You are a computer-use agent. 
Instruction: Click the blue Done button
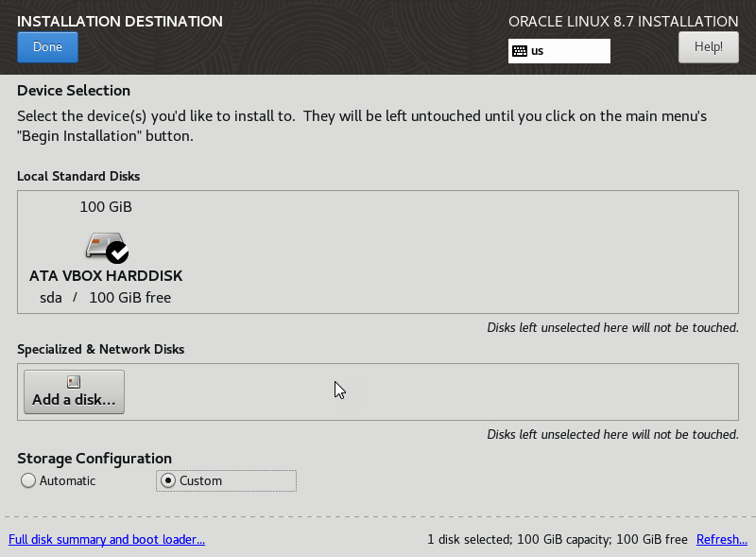point(47,47)
